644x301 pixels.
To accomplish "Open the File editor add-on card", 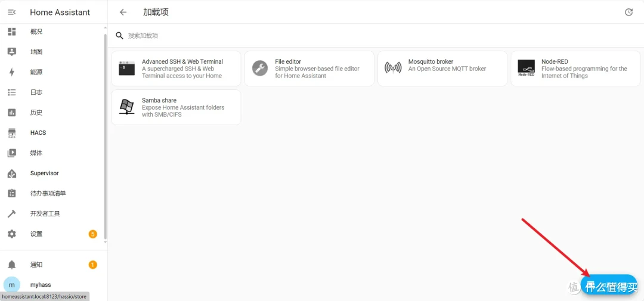I will [x=309, y=69].
